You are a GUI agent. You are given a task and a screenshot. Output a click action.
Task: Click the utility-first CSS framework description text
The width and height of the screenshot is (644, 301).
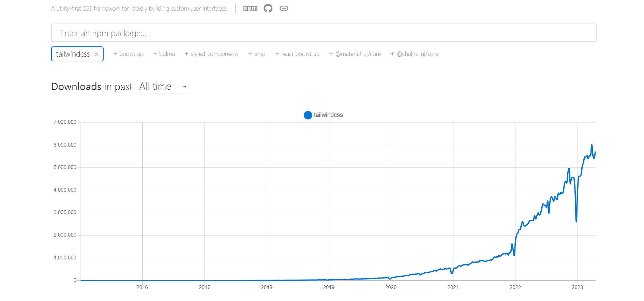pos(139,9)
